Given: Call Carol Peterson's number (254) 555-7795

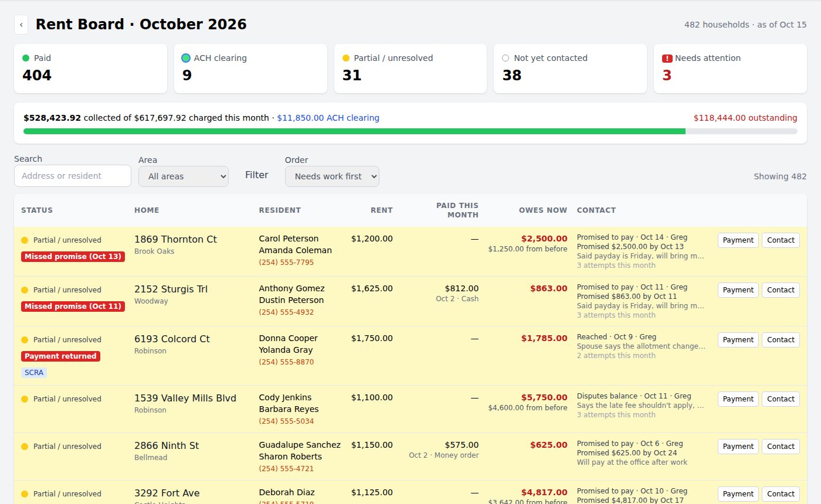Looking at the screenshot, I should coord(286,263).
